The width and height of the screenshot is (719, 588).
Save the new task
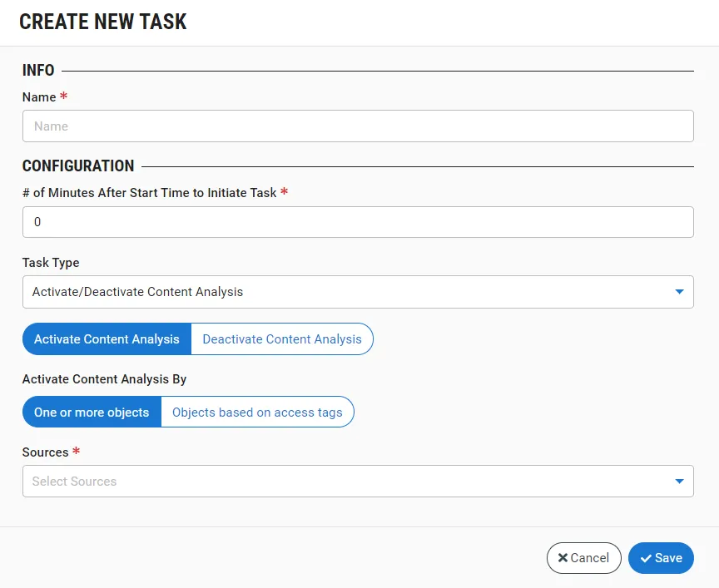point(661,558)
